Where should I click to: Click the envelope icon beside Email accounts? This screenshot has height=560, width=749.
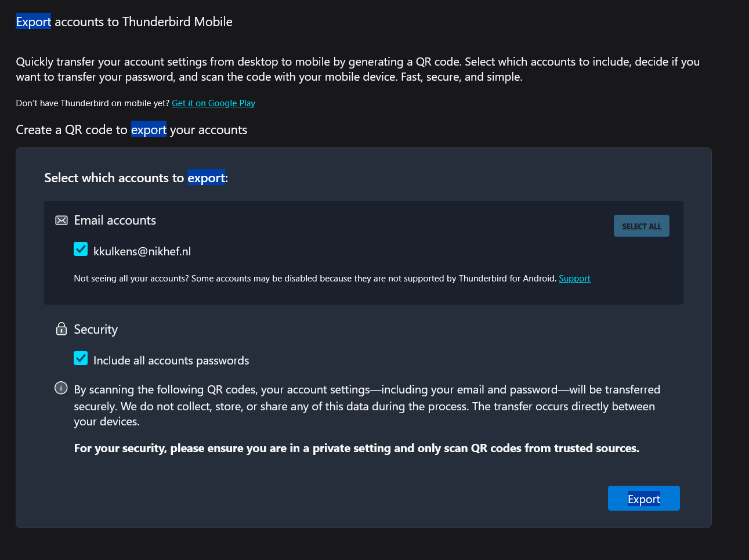[61, 221]
